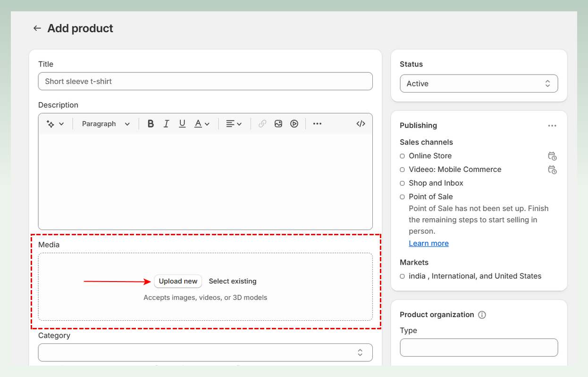Open more formatting options via ellipsis

tap(317, 123)
